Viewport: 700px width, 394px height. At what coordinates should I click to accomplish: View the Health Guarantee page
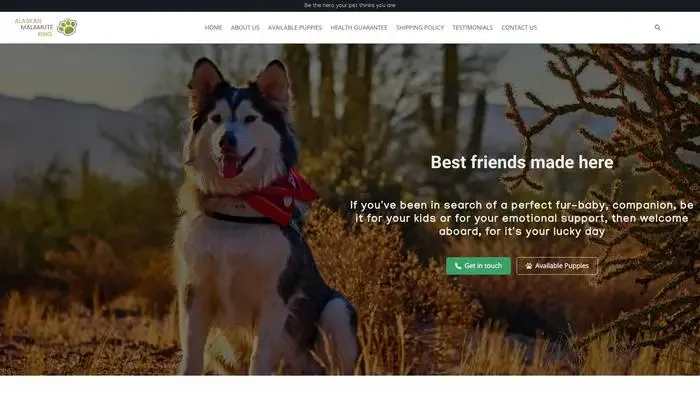(359, 28)
